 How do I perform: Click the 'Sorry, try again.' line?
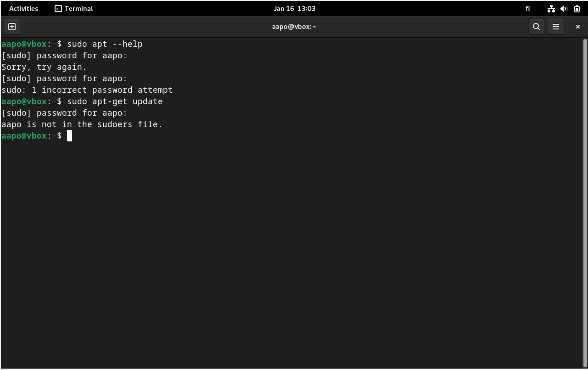tap(44, 67)
